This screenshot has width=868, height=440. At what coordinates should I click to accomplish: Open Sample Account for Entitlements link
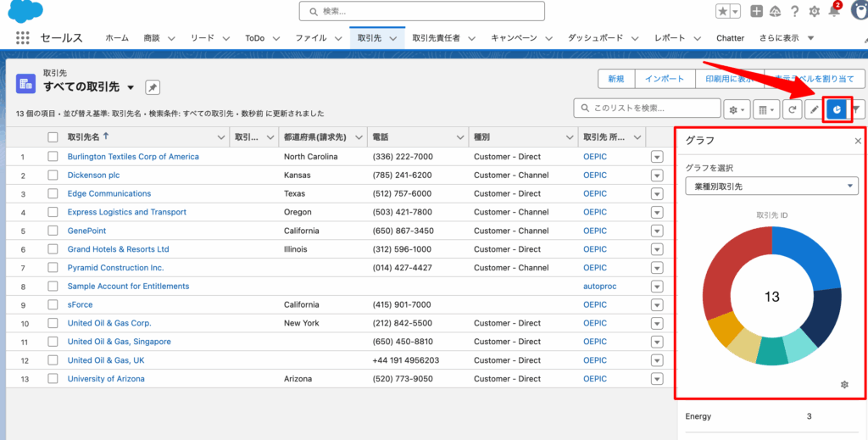pyautogui.click(x=129, y=287)
